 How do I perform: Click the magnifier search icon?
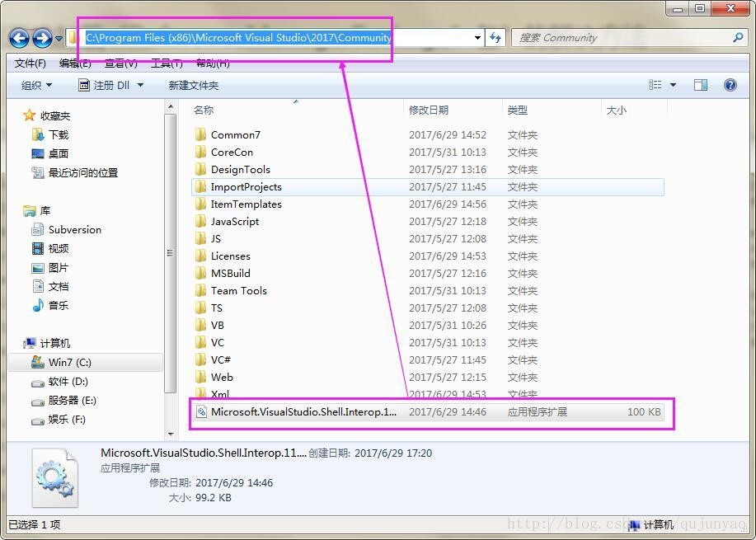tap(738, 37)
